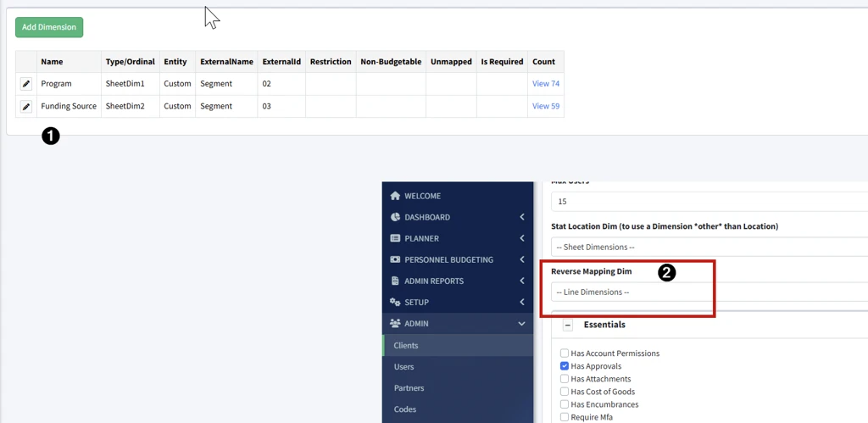
Task: Expand the DASHBOARD menu chevron
Action: (x=522, y=217)
